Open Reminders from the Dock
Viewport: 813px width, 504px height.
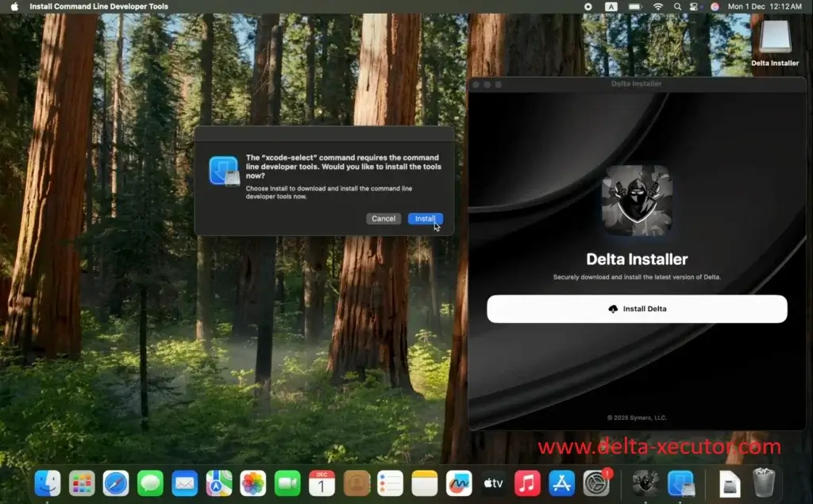point(391,483)
